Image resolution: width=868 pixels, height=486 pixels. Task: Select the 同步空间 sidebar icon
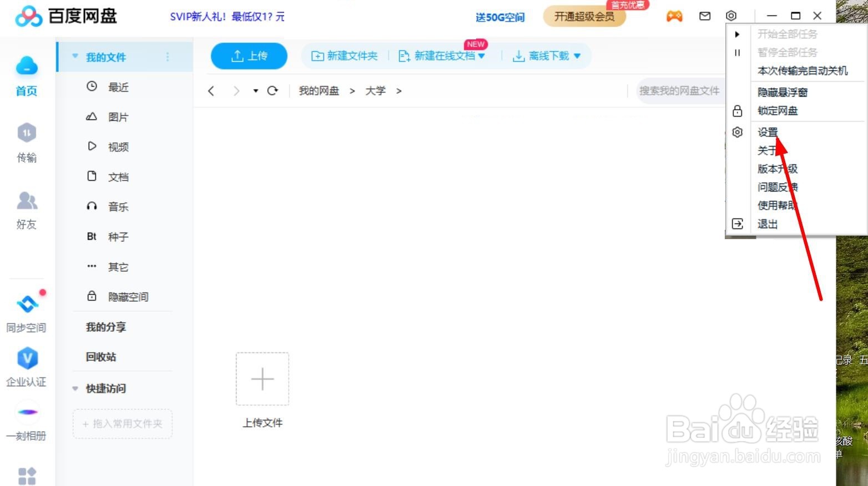coord(26,312)
